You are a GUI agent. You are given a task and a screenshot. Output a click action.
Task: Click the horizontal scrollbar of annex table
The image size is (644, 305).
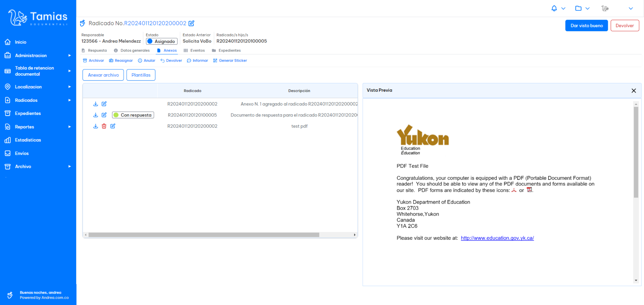click(204, 235)
